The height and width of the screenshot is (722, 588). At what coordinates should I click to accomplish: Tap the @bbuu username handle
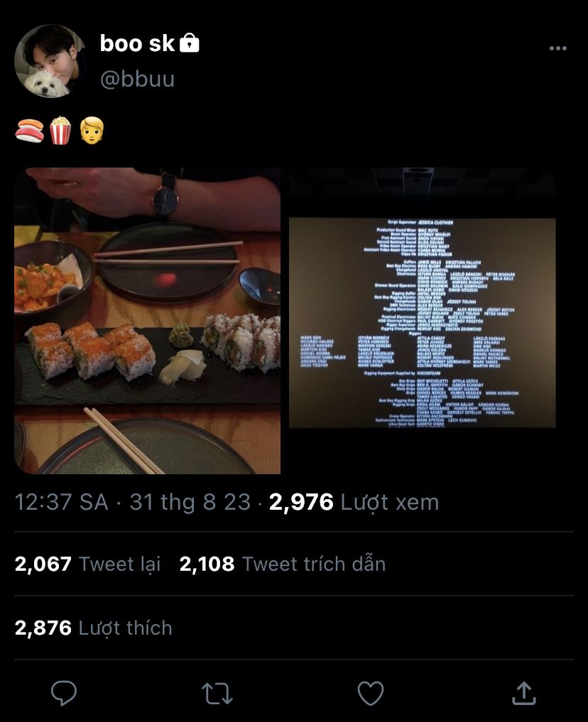point(137,80)
